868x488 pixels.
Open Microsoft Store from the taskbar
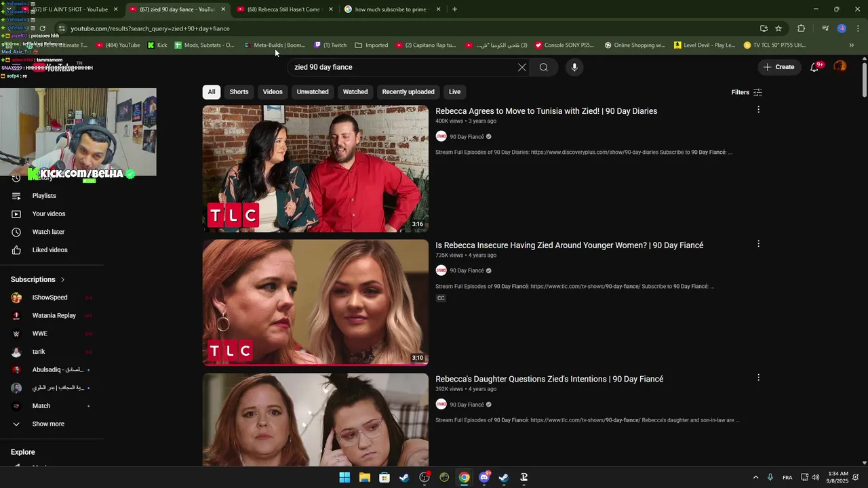[x=384, y=477]
